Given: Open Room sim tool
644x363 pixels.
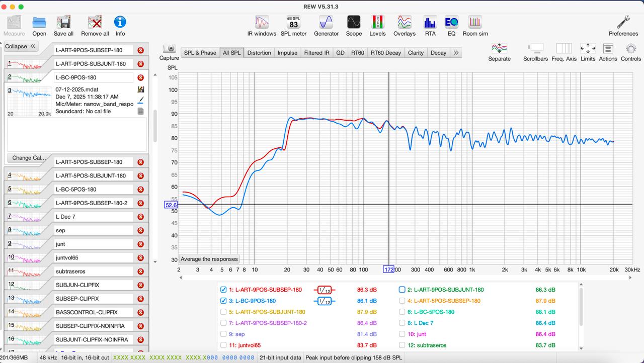Looking at the screenshot, I should pyautogui.click(x=475, y=26).
